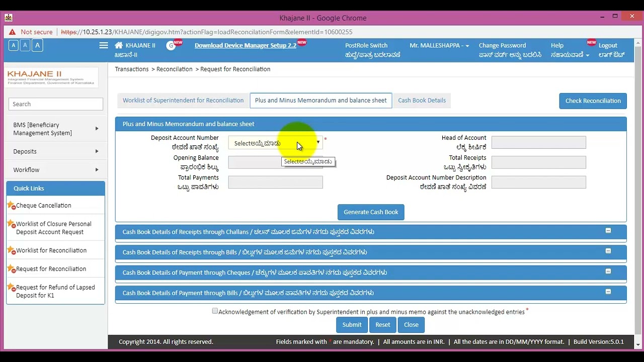Open Download Device Manager Setup 2.2 link

click(246, 45)
